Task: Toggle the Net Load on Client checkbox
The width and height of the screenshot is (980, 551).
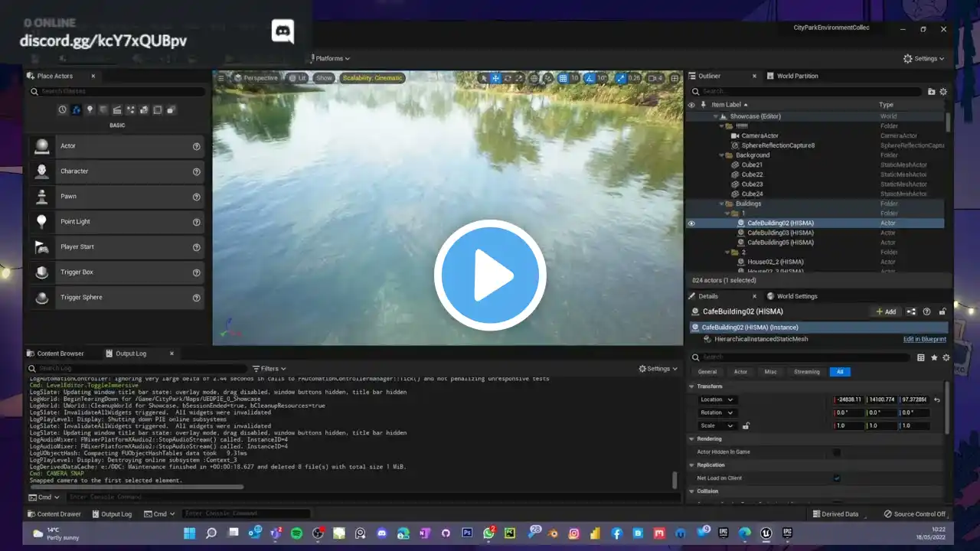Action: (x=836, y=478)
